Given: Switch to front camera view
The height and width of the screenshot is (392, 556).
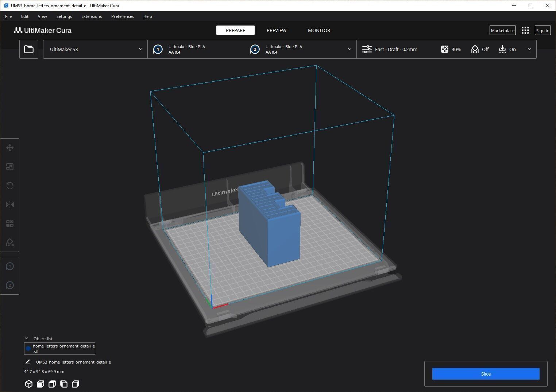Looking at the screenshot, I should (40, 384).
